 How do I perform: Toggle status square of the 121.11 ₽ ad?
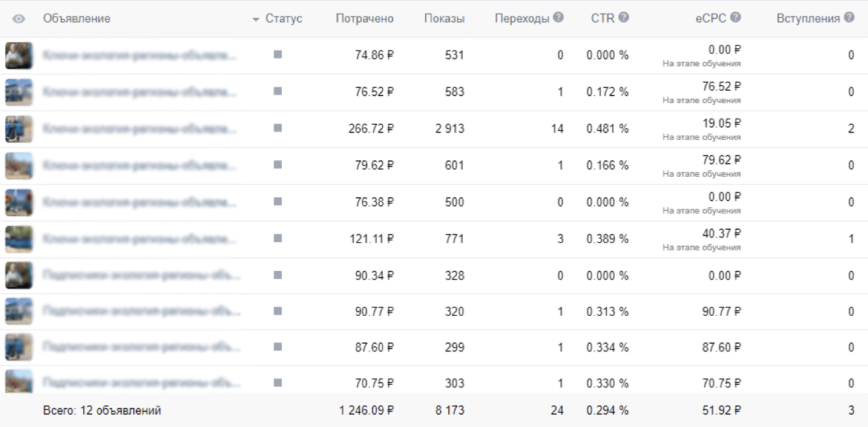pos(278,238)
